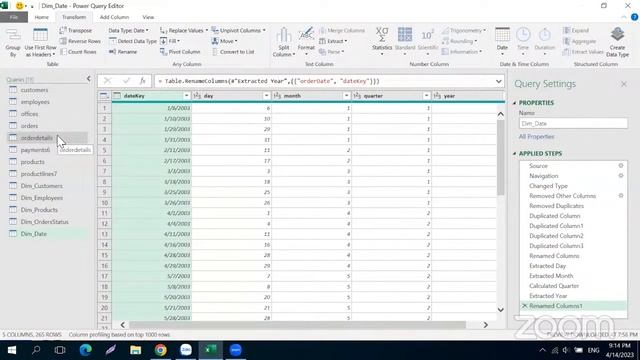Select the Removed Duplicates step
Image resolution: width=640 pixels, height=360 pixels.
(x=556, y=206)
